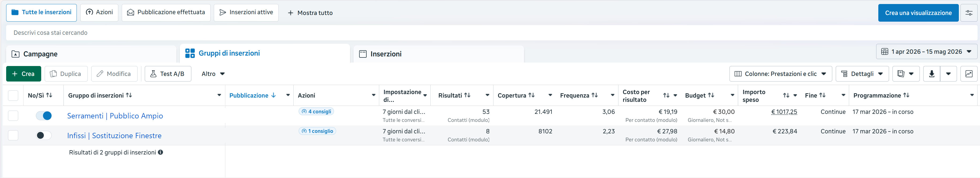
Task: Click the plus icon beside Mostra tutto
Action: [x=290, y=13]
